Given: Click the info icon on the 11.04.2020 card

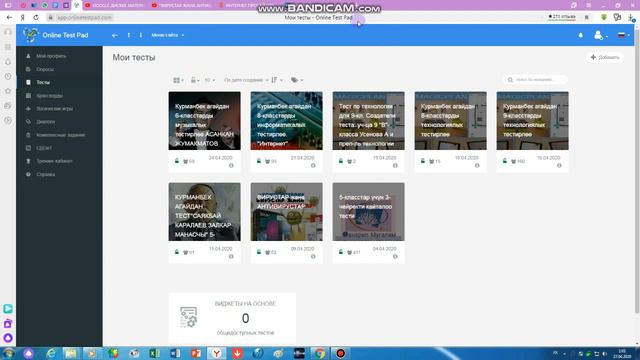Looking at the screenshot, I should tap(231, 257).
